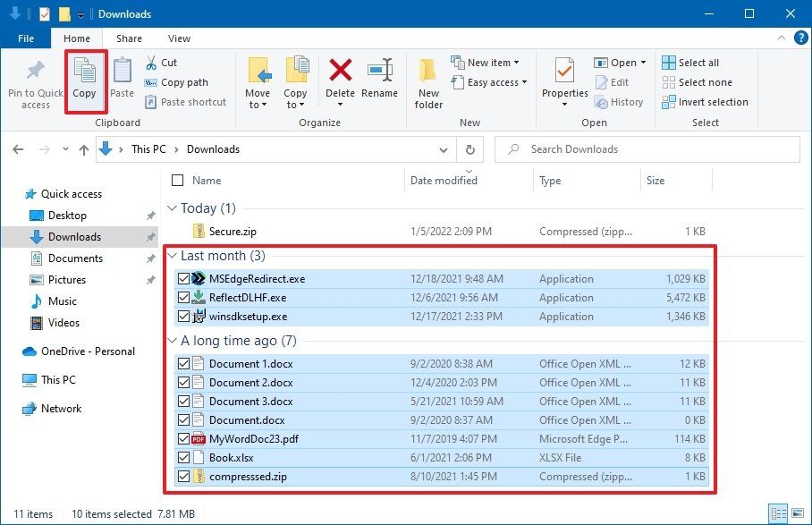Switch to the View tab
Screen dimensions: 812x525
coord(178,38)
